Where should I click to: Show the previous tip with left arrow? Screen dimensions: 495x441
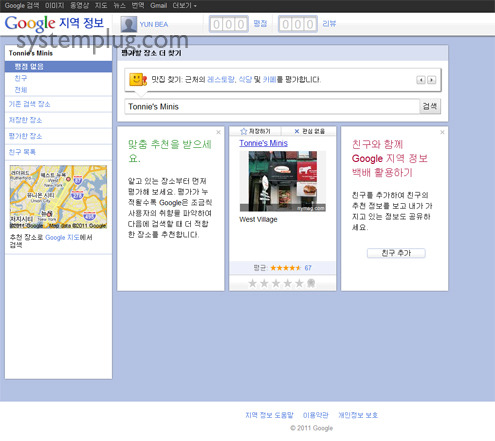[421, 80]
